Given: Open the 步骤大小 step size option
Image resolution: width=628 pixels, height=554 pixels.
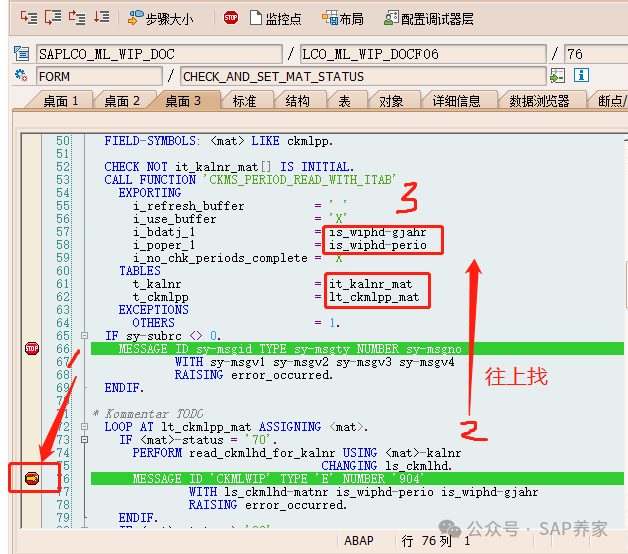Looking at the screenshot, I should [x=161, y=18].
